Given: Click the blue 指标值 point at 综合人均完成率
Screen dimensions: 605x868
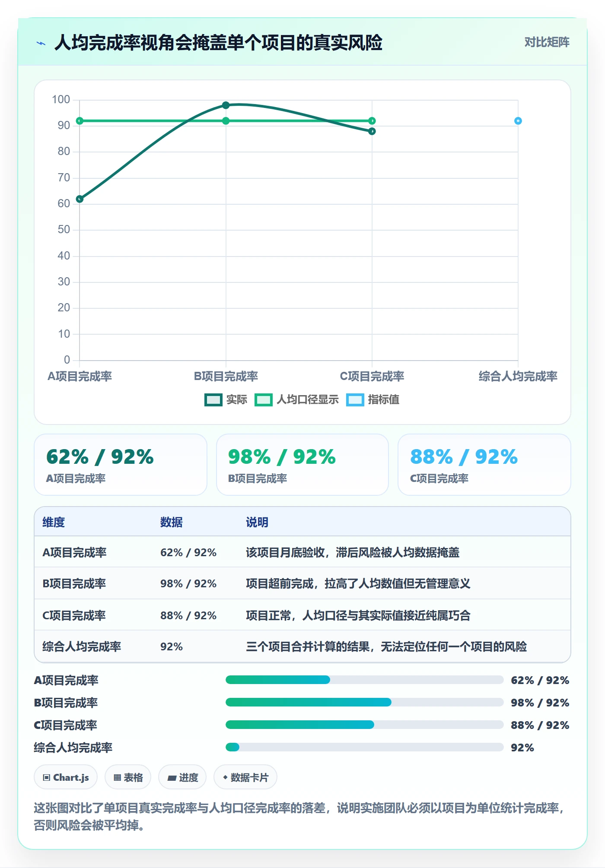Looking at the screenshot, I should tap(518, 121).
